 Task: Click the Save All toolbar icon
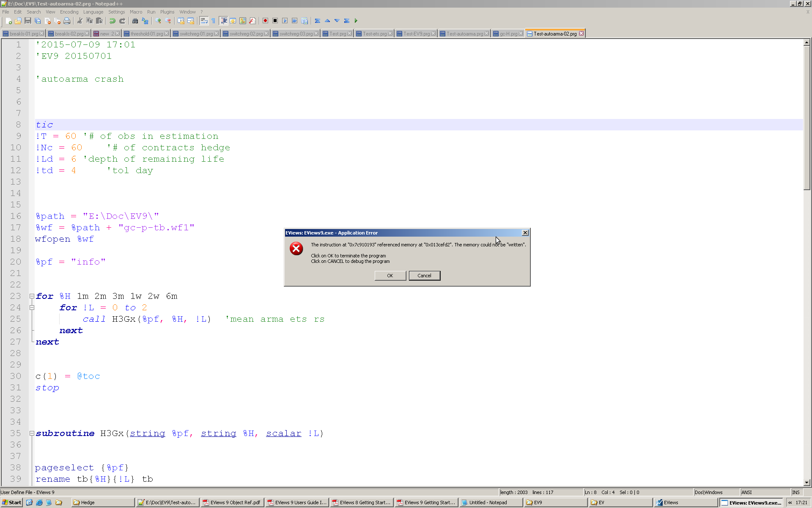click(37, 21)
